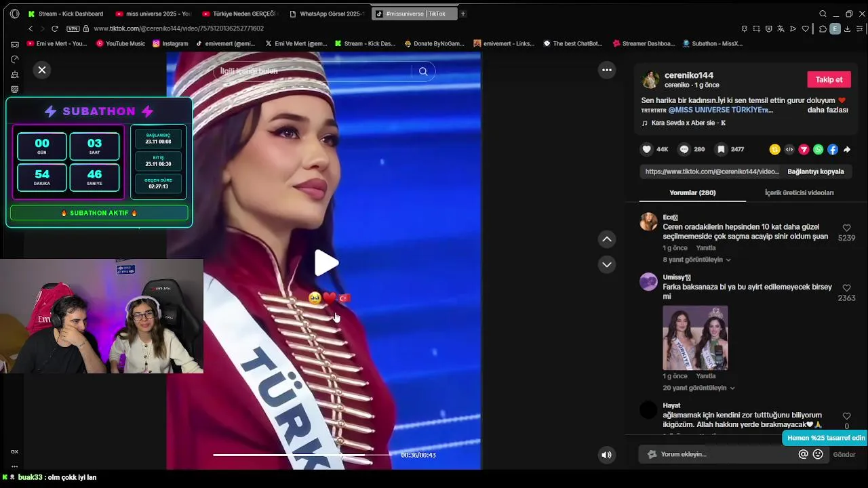Viewport: 868px width, 488px height.
Task: Click the Bağlantıyı kopyala button
Action: pos(816,171)
